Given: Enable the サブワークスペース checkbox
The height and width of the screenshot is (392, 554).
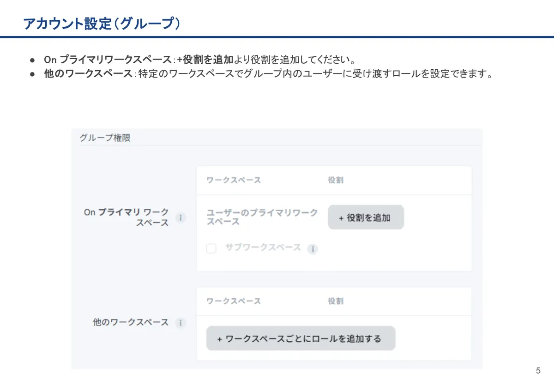Looking at the screenshot, I should click(211, 249).
